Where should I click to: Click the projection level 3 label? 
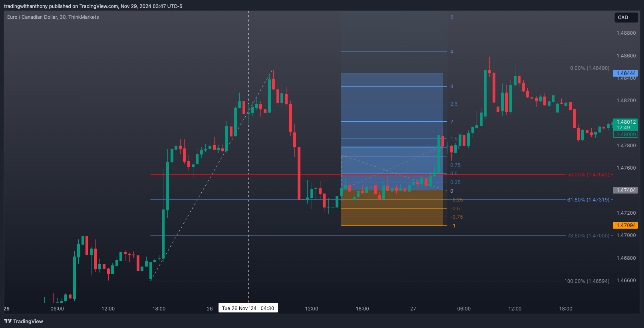pyautogui.click(x=452, y=87)
